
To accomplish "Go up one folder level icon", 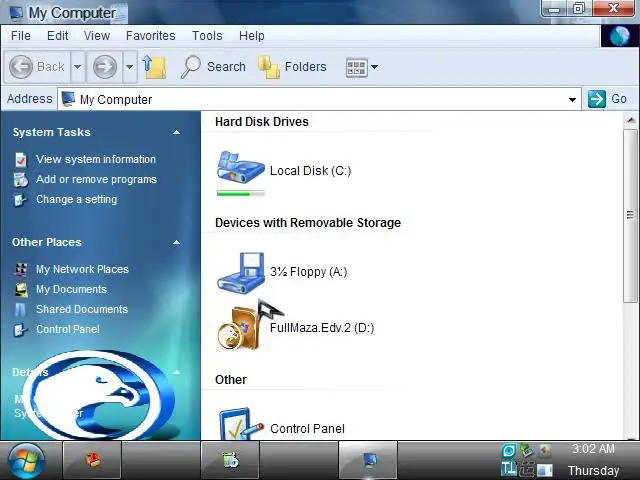I will click(x=154, y=67).
